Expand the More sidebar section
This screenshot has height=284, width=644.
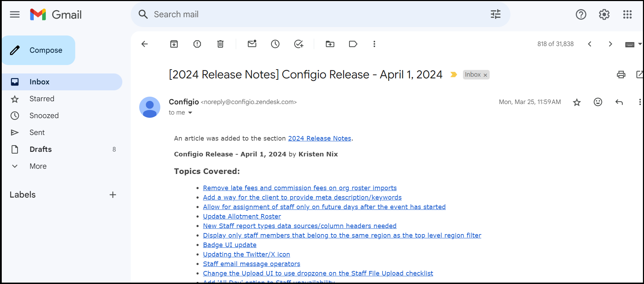pyautogui.click(x=38, y=166)
